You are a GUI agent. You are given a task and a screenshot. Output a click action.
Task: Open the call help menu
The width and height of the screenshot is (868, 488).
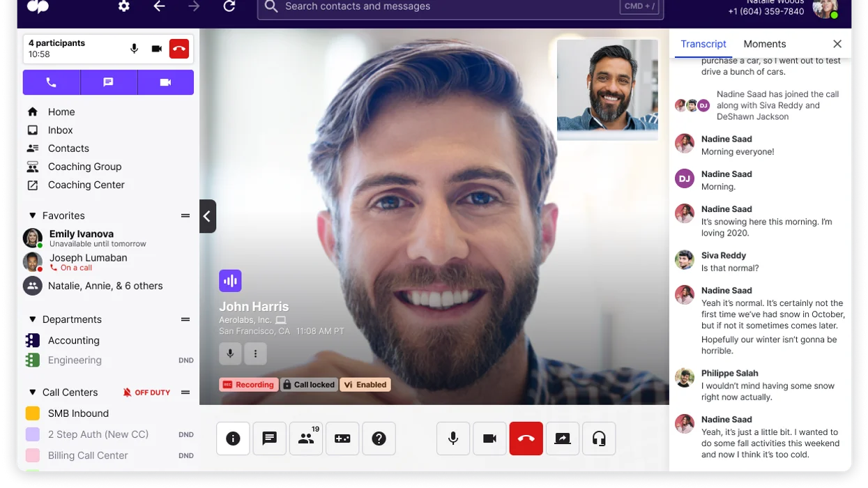point(379,439)
